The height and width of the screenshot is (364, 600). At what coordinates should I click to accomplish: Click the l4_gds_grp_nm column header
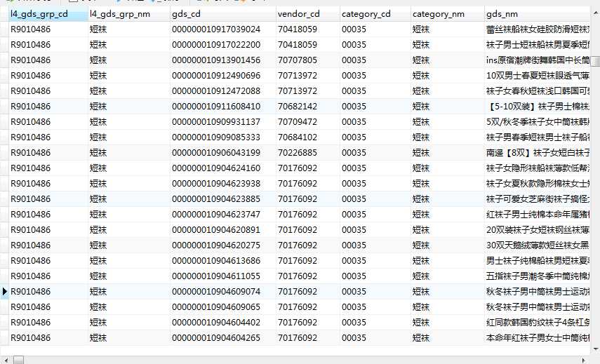[x=129, y=14]
